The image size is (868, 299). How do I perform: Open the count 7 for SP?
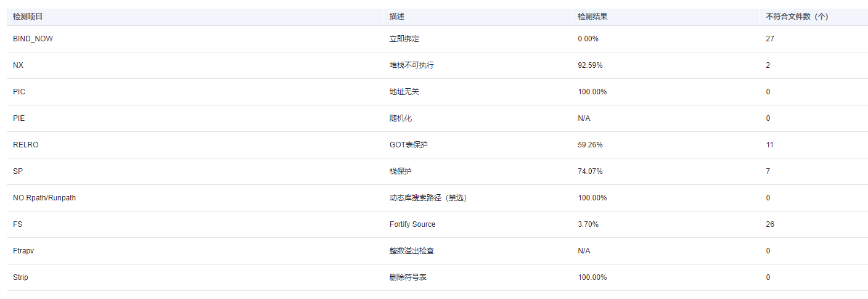[768, 171]
